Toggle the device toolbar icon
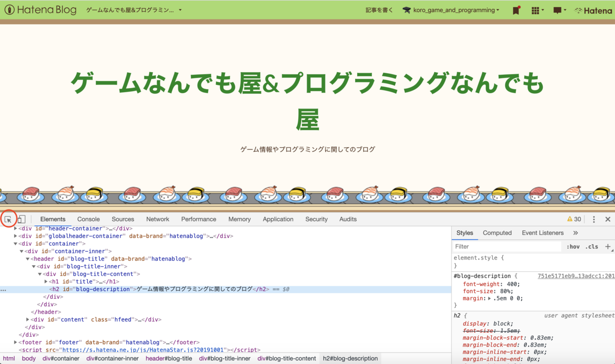Viewport: 615px width, 364px height. pos(22,219)
